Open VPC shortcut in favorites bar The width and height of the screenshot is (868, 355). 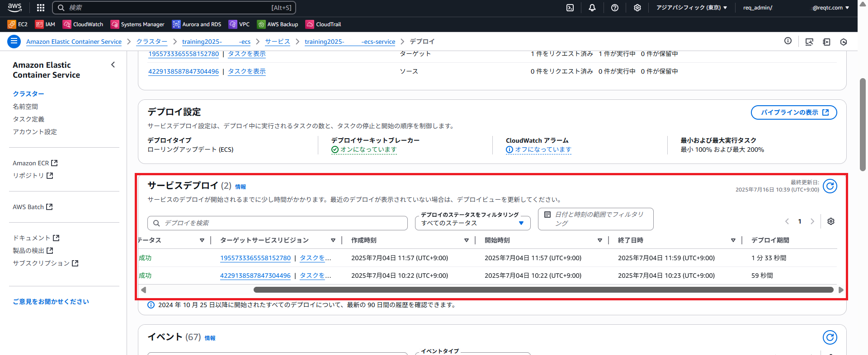coord(239,24)
